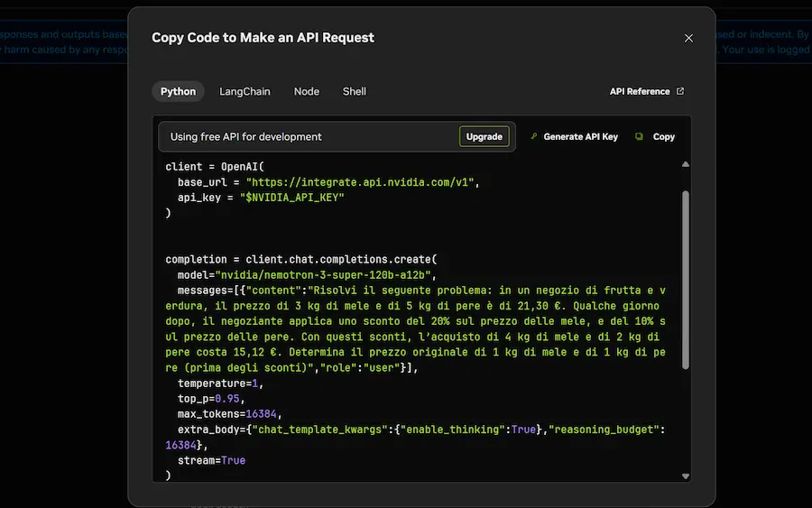
Task: Click the key icon for API key generation
Action: (534, 137)
